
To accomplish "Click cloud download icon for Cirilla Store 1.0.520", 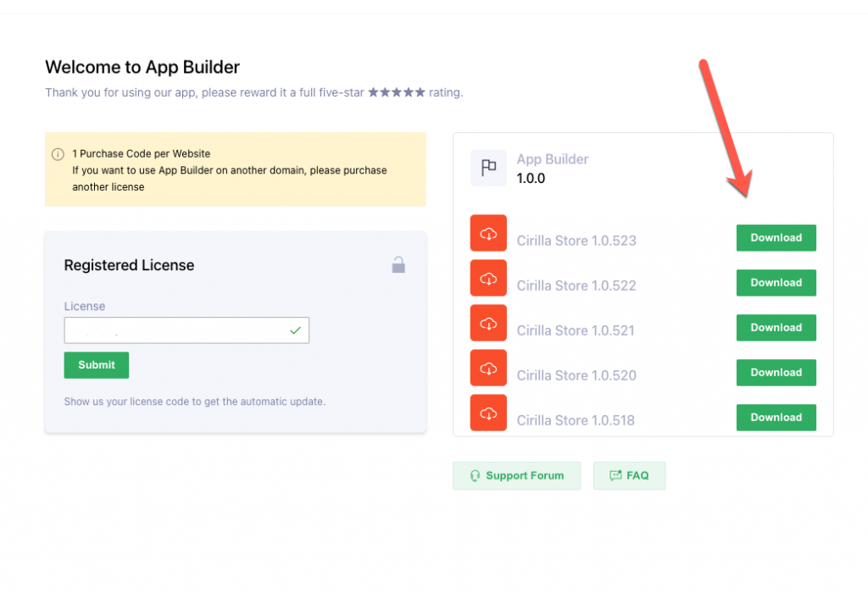I will (488, 367).
